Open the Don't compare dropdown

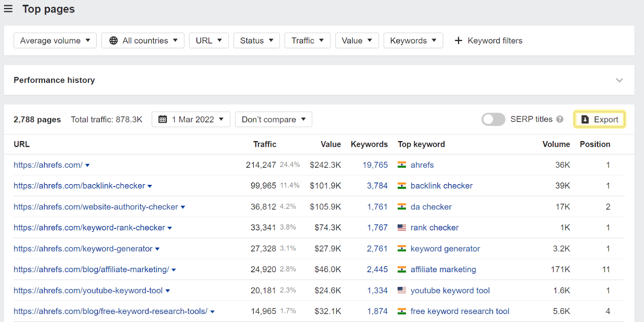[274, 119]
